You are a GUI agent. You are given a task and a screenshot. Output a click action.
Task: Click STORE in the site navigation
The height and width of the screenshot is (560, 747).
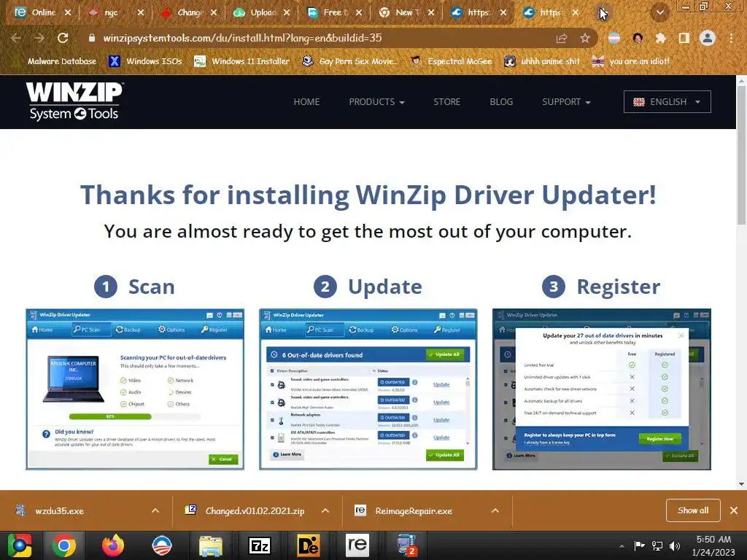click(x=447, y=102)
